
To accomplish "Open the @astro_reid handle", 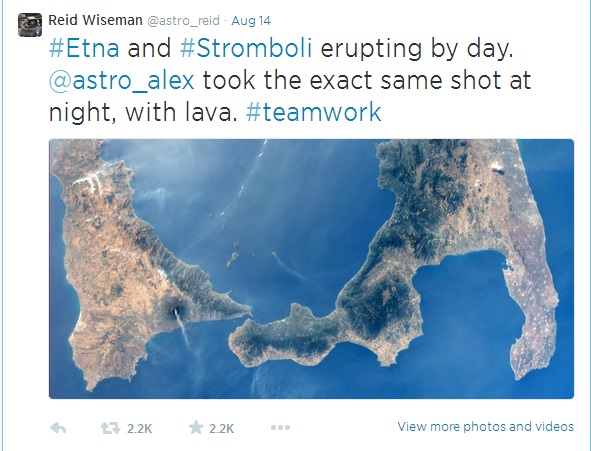I will pyautogui.click(x=183, y=20).
